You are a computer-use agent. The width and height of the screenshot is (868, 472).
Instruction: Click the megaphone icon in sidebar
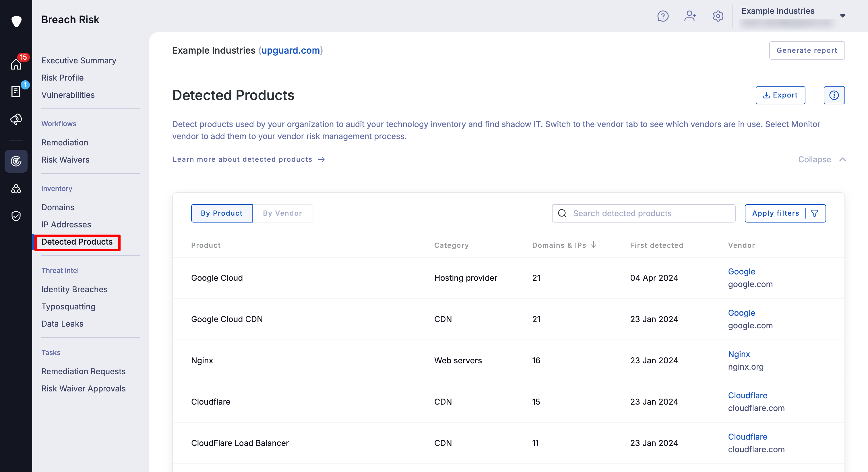[x=16, y=119]
